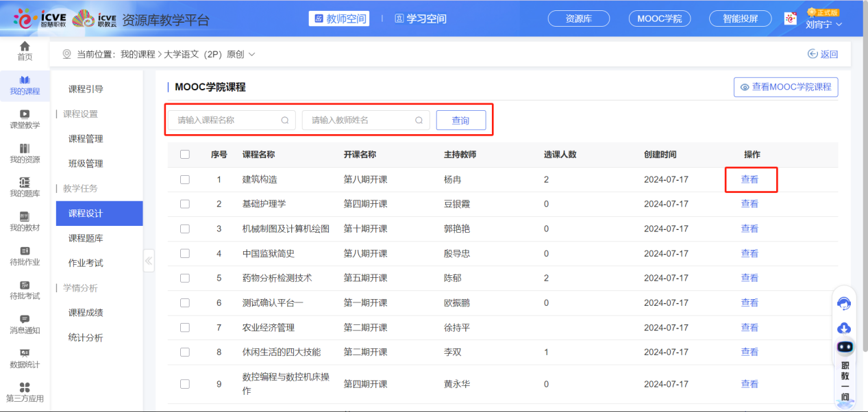Open the 刘宵宁 user account dropdown
Viewport: 868px width, 412px height.
coord(824,24)
